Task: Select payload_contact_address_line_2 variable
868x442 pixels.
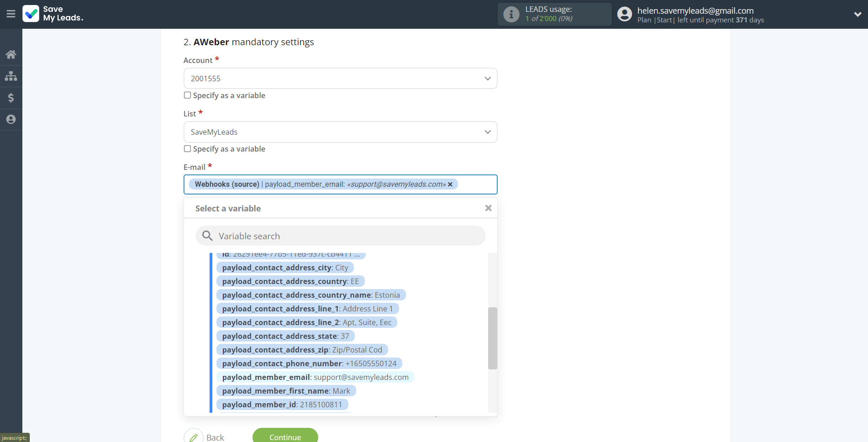Action: 307,322
